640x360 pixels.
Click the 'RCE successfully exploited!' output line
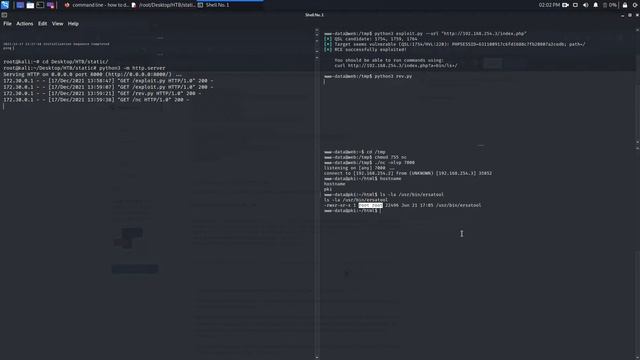(x=365, y=50)
